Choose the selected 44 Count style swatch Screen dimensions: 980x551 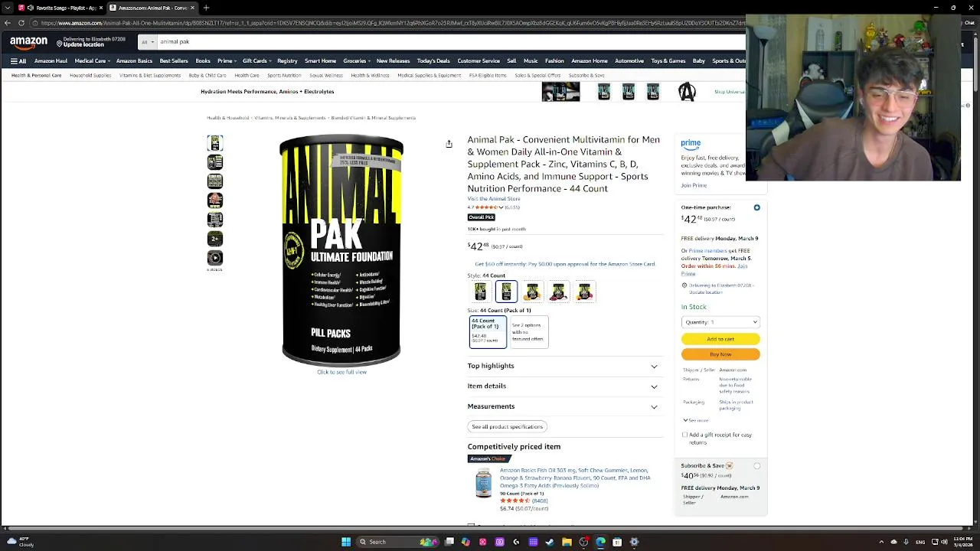[506, 292]
